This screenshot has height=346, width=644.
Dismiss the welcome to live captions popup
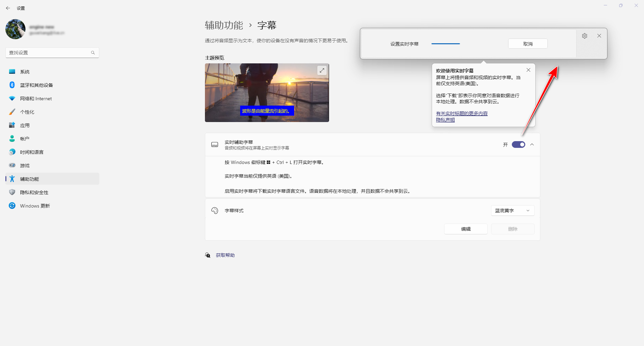(528, 70)
